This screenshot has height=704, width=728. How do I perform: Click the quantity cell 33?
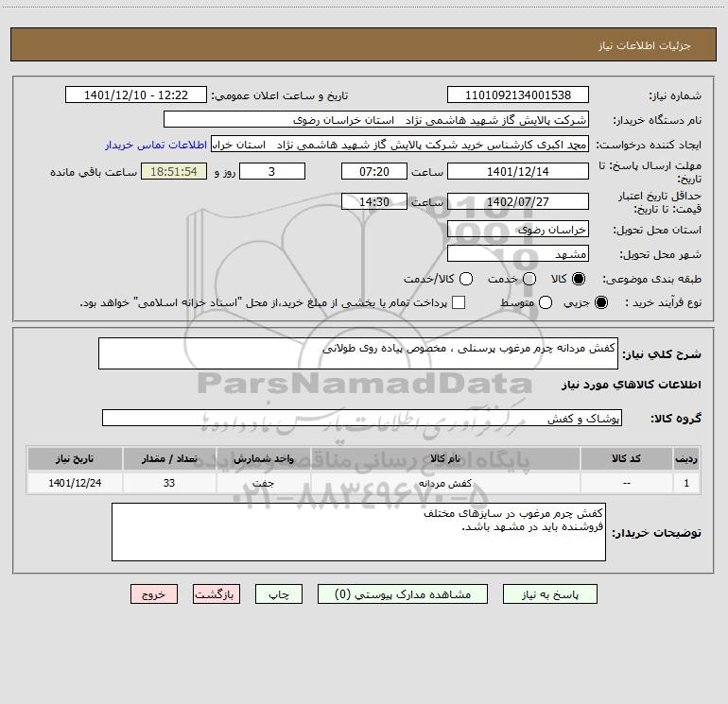pos(169,483)
